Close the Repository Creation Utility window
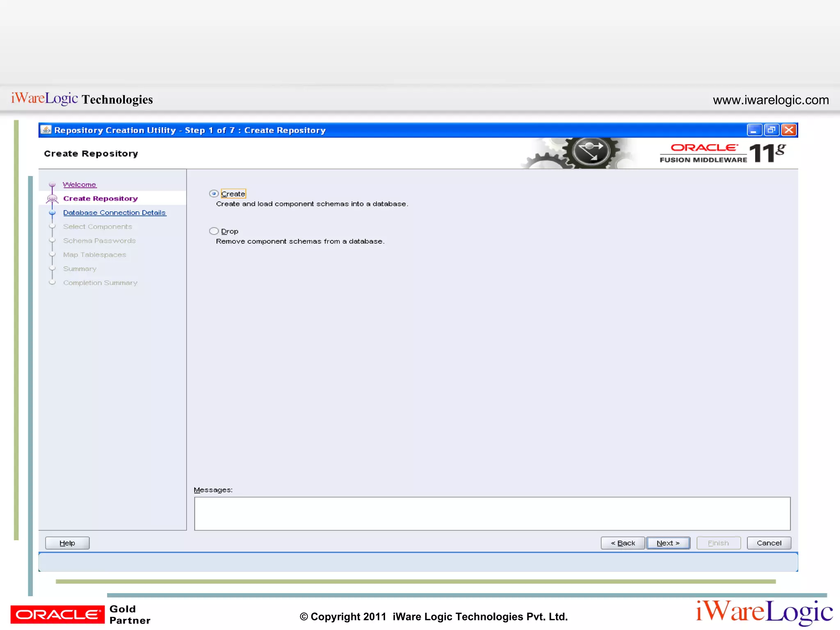The height and width of the screenshot is (630, 840). click(x=789, y=130)
